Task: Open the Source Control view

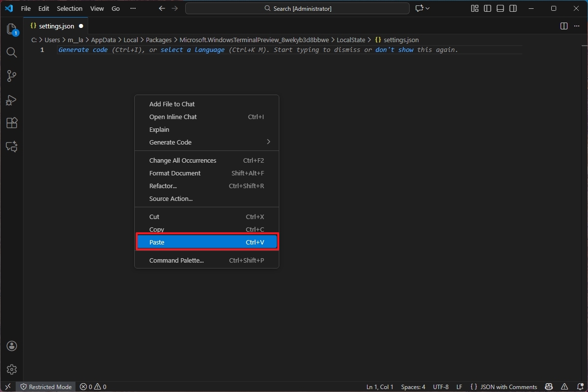Action: pyautogui.click(x=12, y=76)
